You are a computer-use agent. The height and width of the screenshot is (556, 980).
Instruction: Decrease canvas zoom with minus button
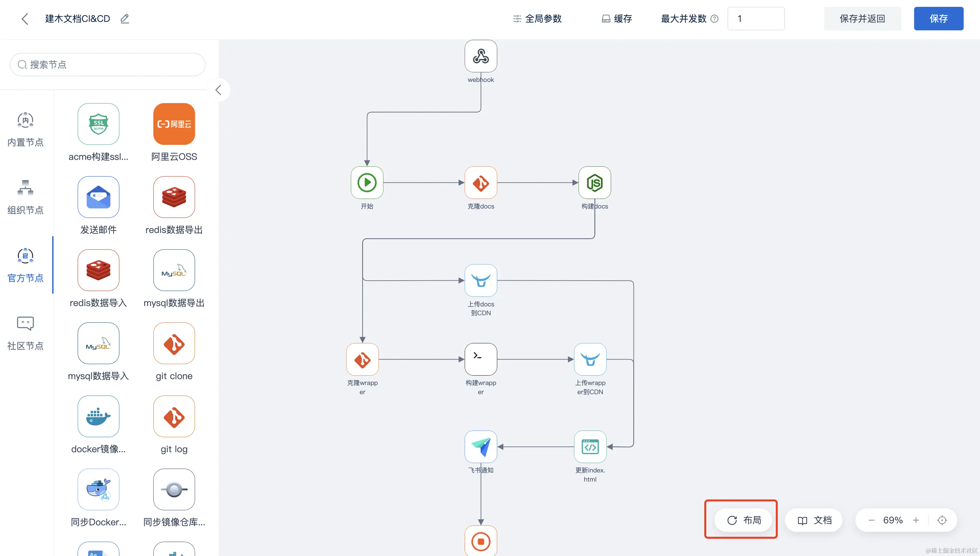871,520
